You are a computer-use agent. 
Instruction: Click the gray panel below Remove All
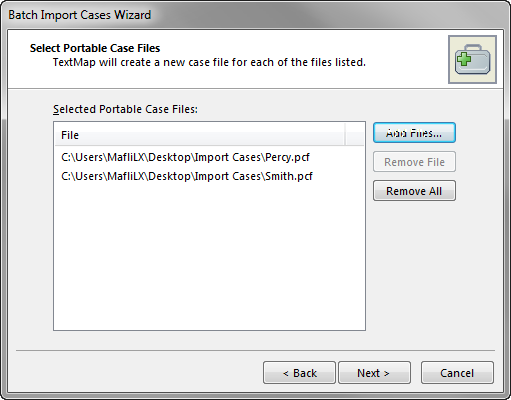(414, 267)
